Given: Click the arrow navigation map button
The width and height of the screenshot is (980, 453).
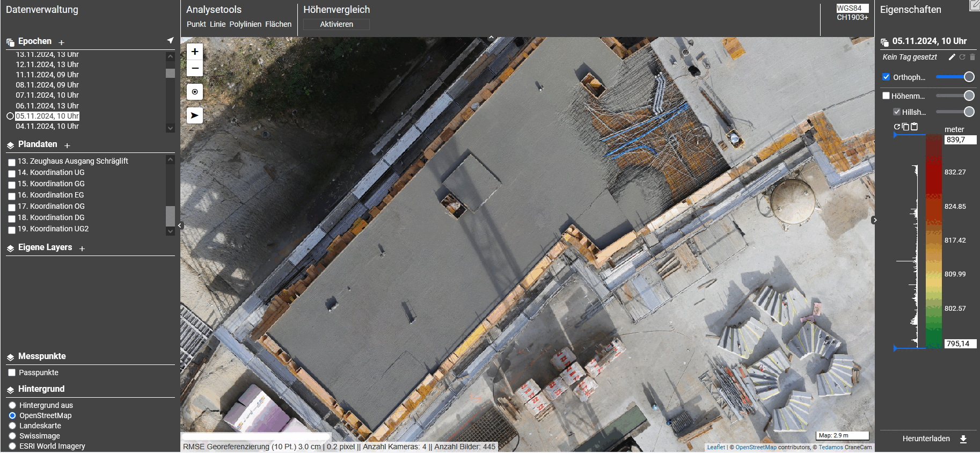Looking at the screenshot, I should (195, 115).
